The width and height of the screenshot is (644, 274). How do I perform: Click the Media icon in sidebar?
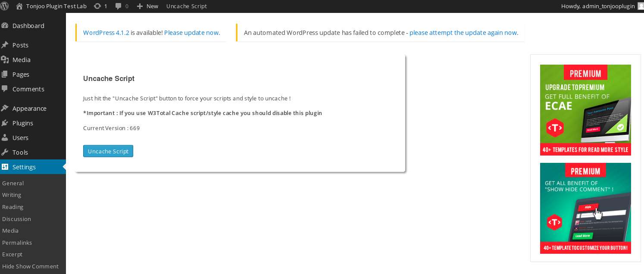[4, 59]
